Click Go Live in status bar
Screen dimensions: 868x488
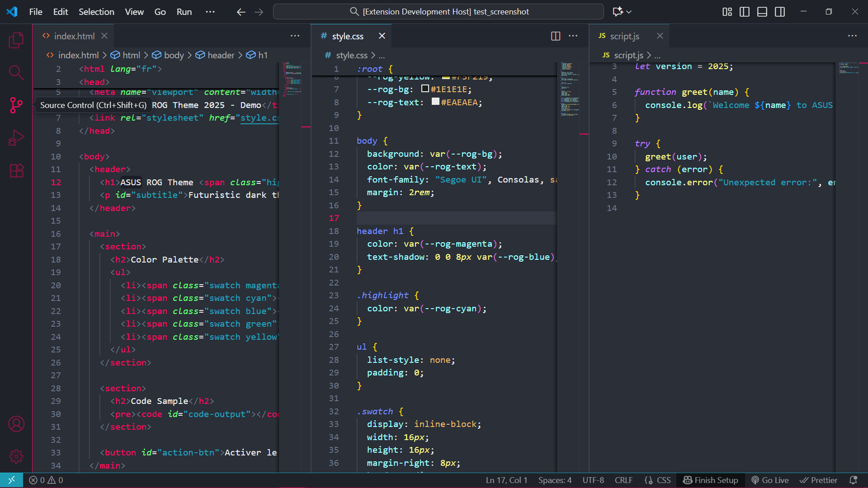click(x=770, y=480)
